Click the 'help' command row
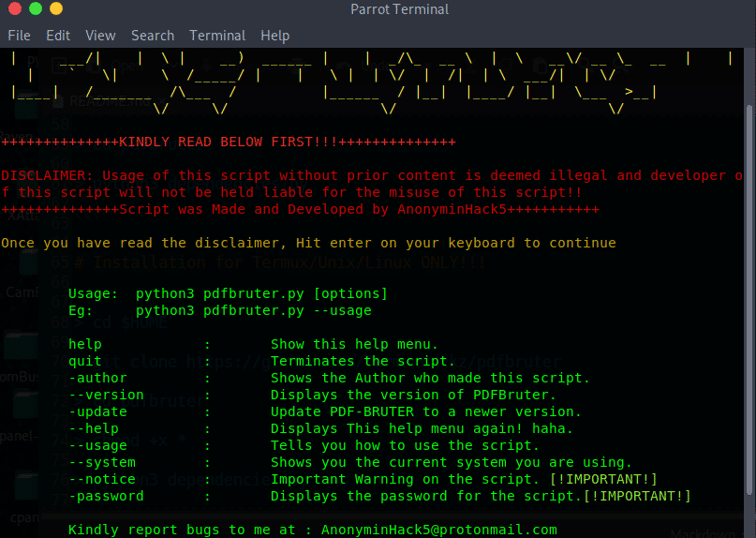Viewport: 756px width, 538px height. click(253, 345)
